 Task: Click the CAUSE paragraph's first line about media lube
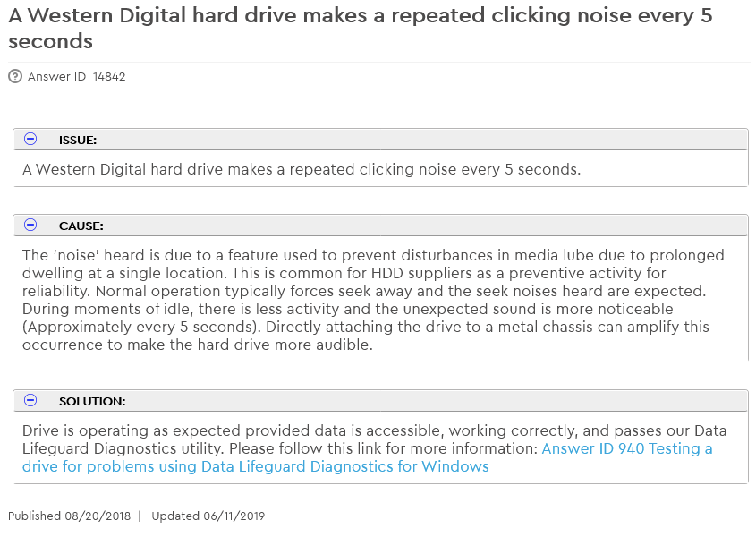pos(372,255)
